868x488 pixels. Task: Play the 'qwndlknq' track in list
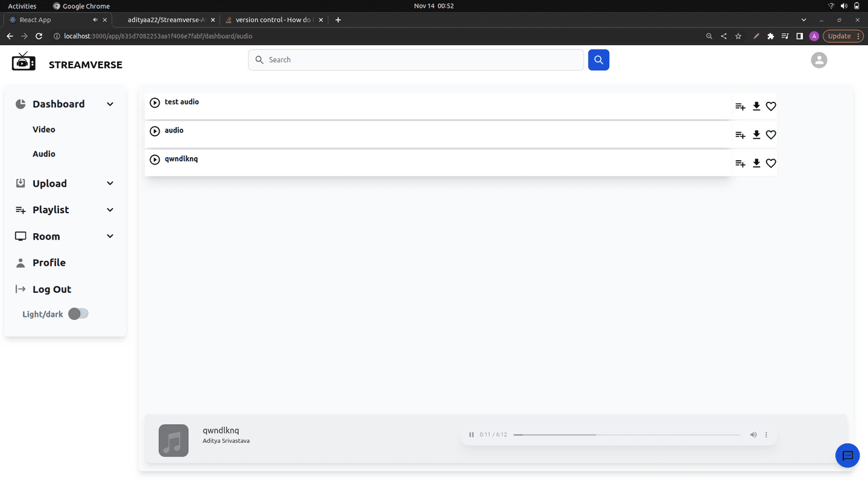click(x=155, y=160)
